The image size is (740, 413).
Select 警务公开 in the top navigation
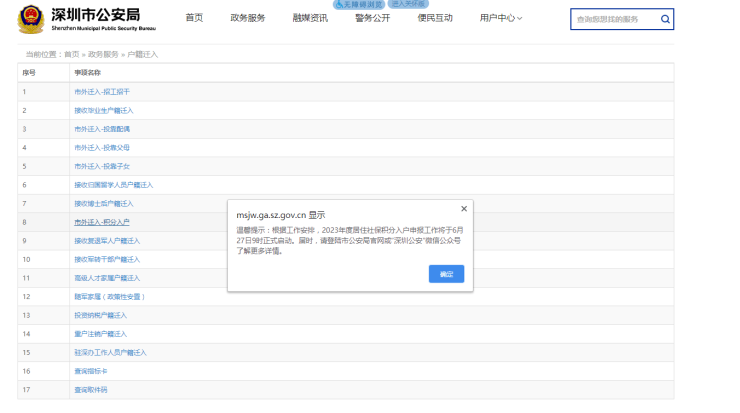[372, 19]
